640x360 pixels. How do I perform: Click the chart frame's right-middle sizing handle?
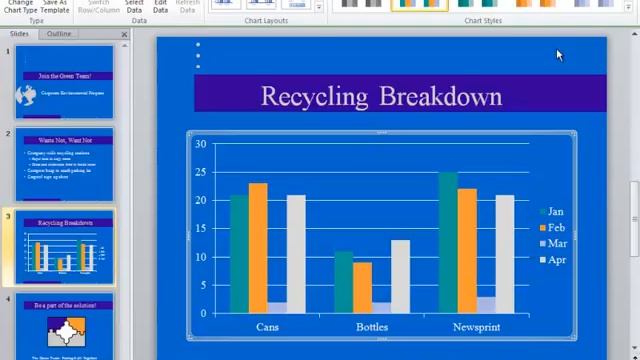[x=575, y=236]
